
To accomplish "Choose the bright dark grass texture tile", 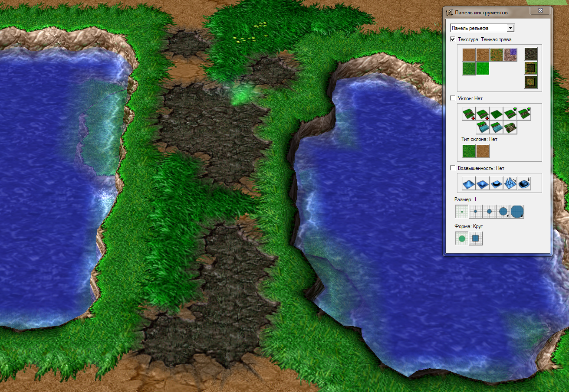I will coord(483,69).
